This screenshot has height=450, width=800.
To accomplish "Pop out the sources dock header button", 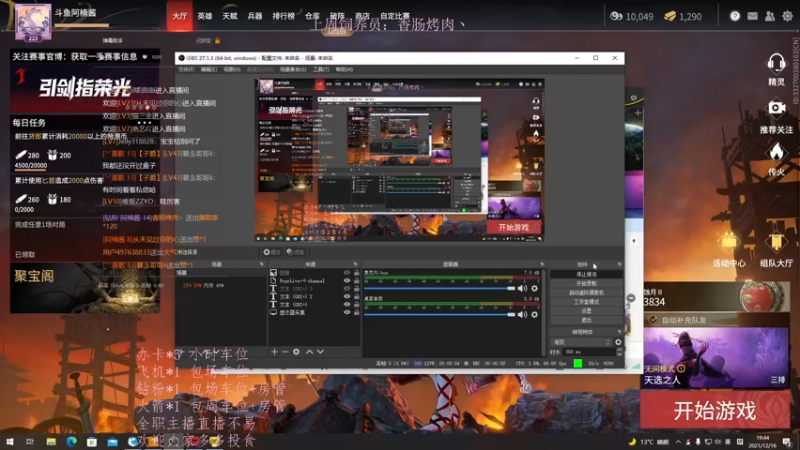I will tap(356, 264).
